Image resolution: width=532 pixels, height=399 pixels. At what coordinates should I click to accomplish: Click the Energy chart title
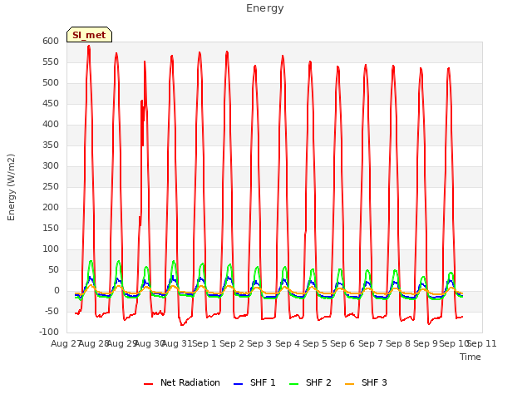[x=265, y=8]
